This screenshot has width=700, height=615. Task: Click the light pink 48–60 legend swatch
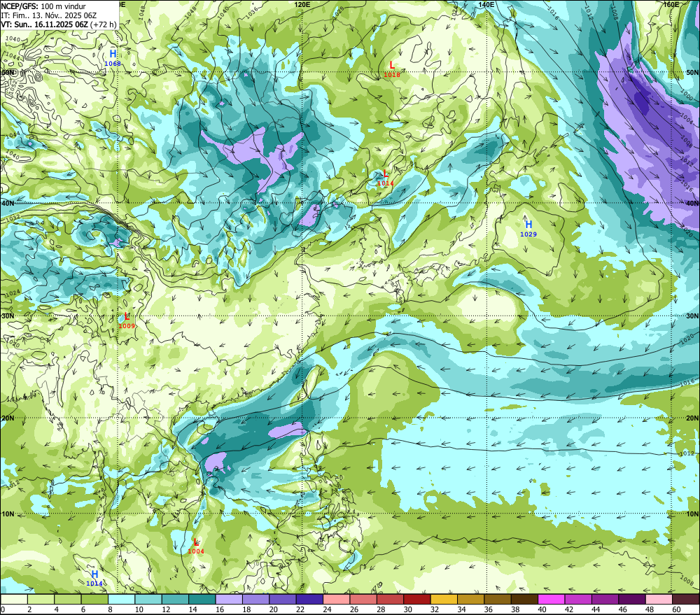659,599
